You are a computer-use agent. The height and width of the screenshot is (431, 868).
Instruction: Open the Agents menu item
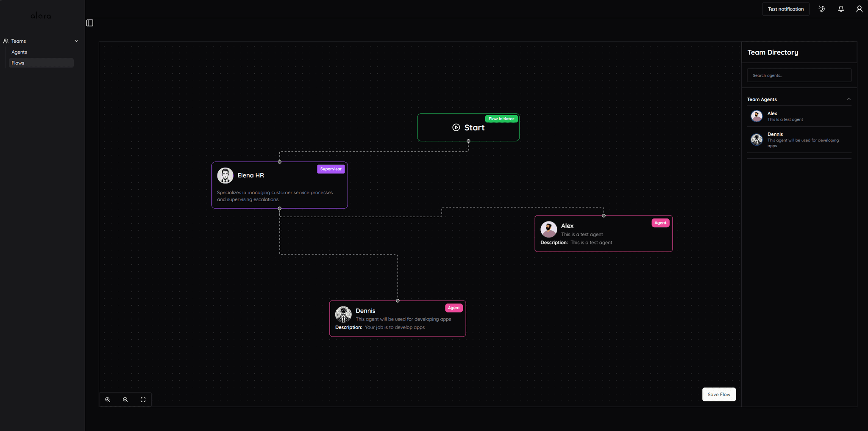(19, 52)
